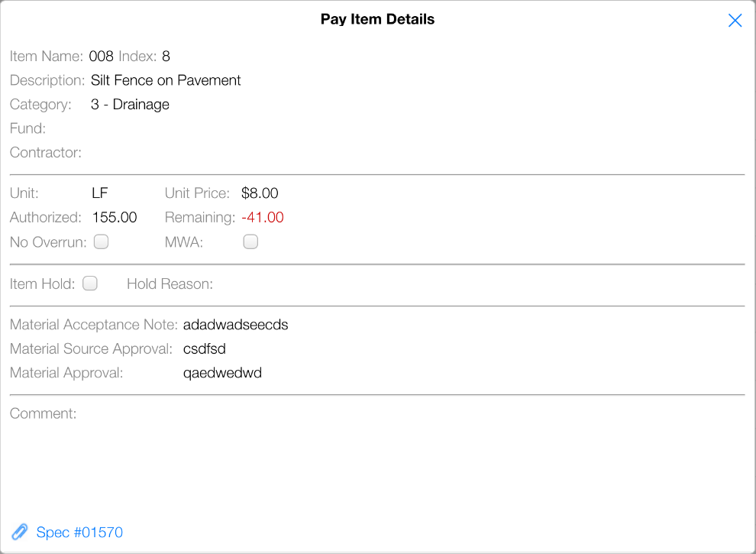Click the empty Contractor field
Image resolution: width=756 pixels, height=554 pixels.
click(x=229, y=153)
